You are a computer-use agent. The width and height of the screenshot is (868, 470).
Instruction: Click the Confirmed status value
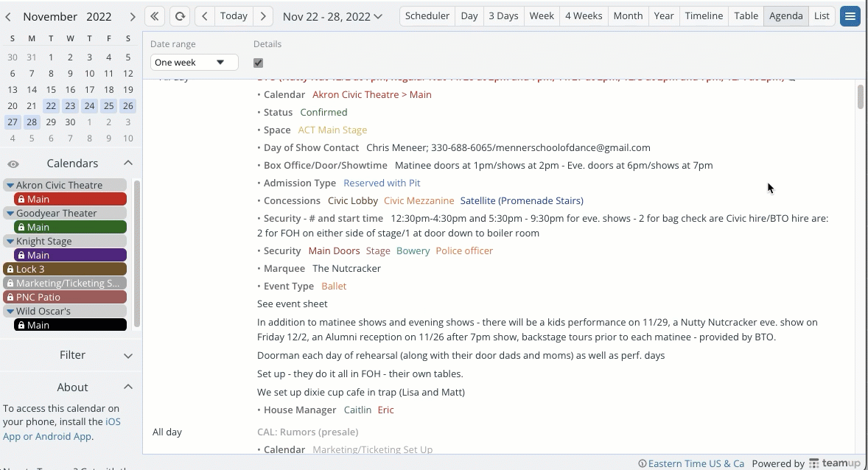click(x=323, y=113)
